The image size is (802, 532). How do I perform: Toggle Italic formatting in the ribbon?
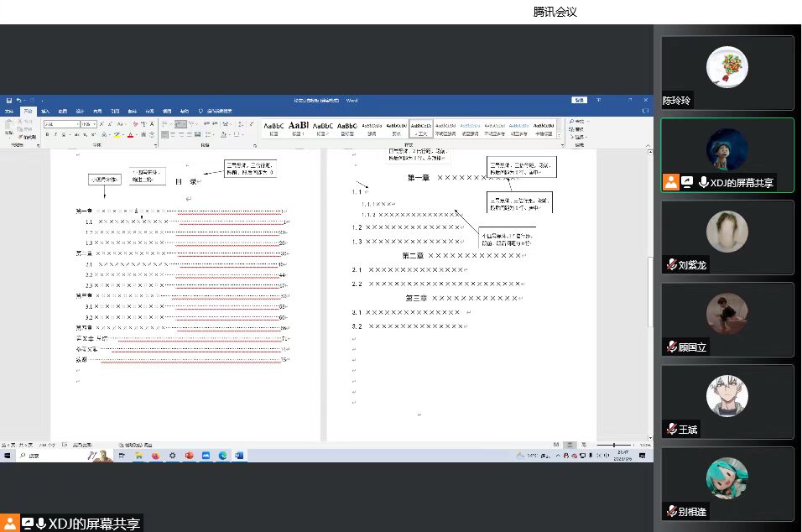pos(55,134)
